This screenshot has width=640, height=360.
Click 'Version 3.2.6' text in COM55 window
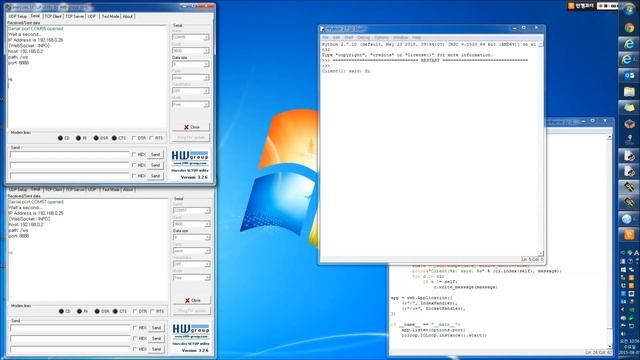[194, 177]
